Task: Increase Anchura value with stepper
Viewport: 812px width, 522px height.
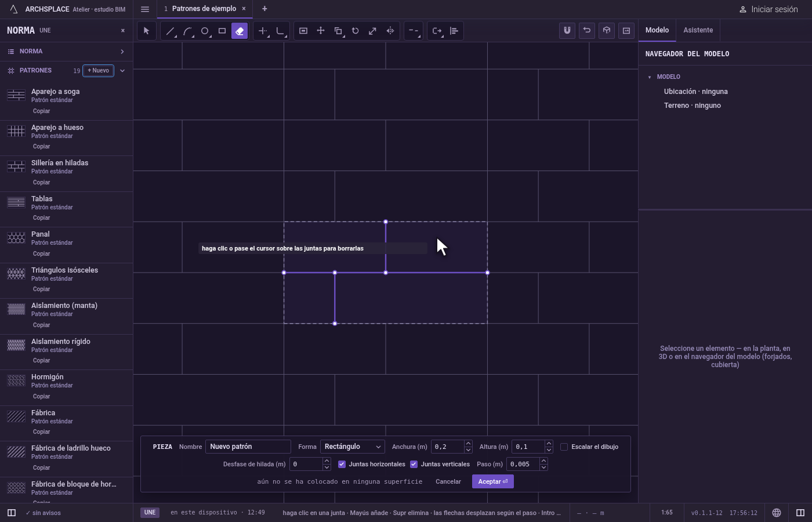Action: click(x=468, y=444)
